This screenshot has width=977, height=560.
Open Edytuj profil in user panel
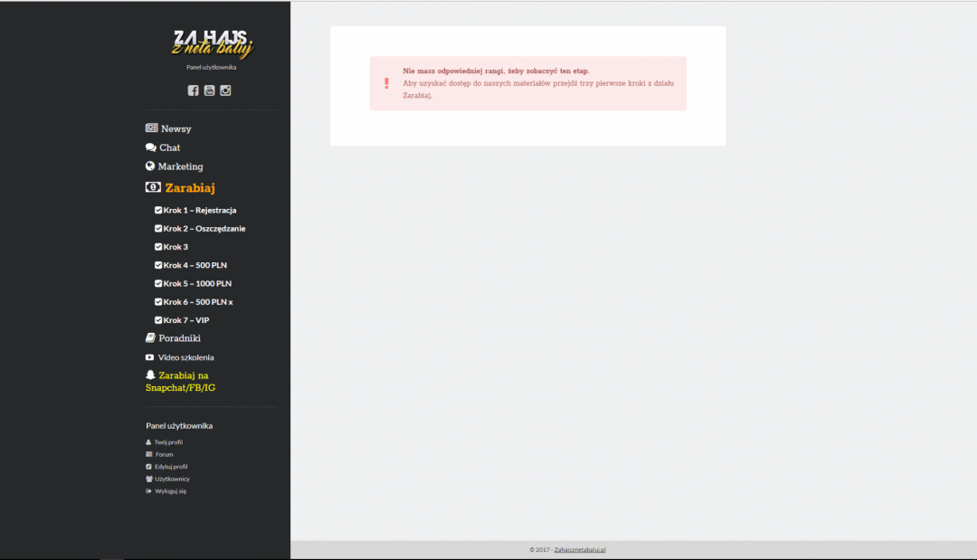[171, 467]
